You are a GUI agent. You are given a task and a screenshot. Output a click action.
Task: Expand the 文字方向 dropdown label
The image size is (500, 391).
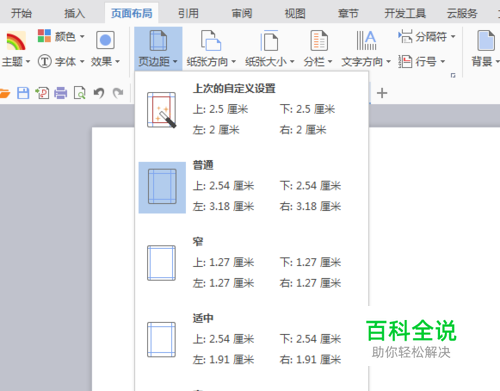tap(366, 62)
